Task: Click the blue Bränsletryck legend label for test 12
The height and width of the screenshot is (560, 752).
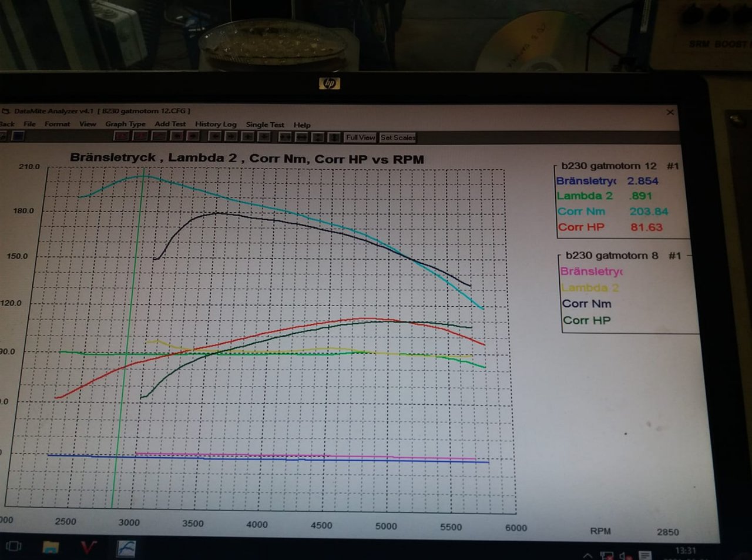Action: 586,181
